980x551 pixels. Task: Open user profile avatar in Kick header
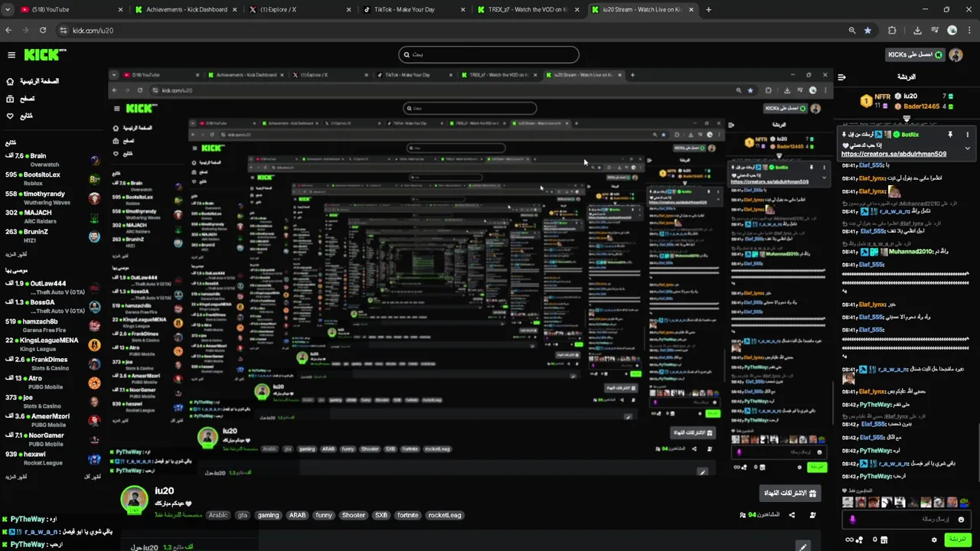click(x=955, y=55)
